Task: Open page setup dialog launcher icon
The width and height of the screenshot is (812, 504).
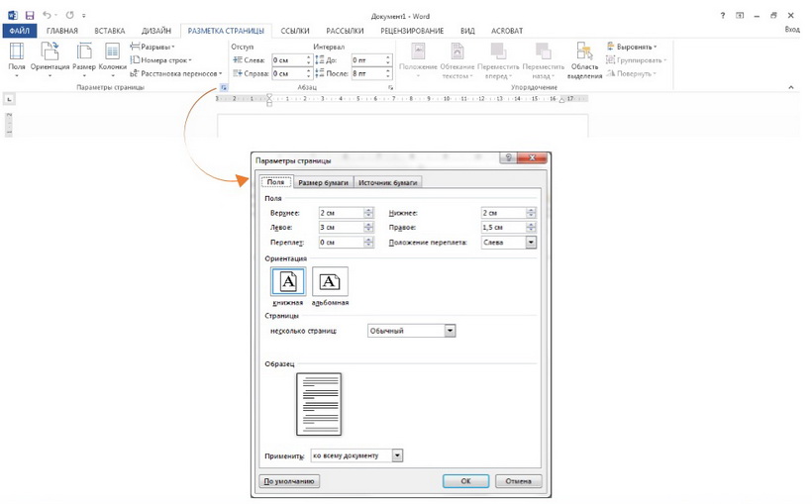Action: 224,87
